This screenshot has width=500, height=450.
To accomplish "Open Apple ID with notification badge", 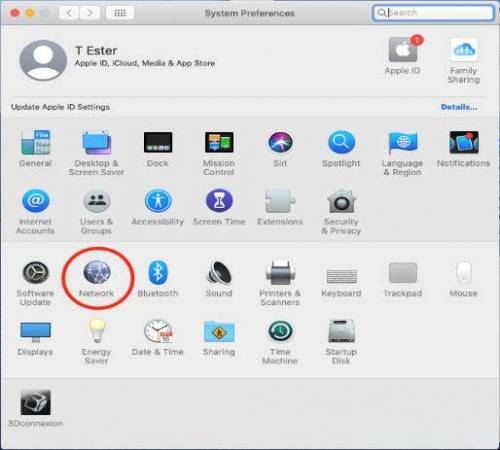I will click(x=403, y=55).
